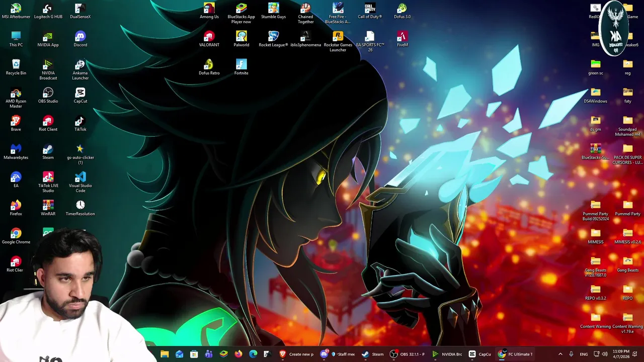644x362 pixels.
Task: Select the Among Us game icon
Action: [x=209, y=11]
